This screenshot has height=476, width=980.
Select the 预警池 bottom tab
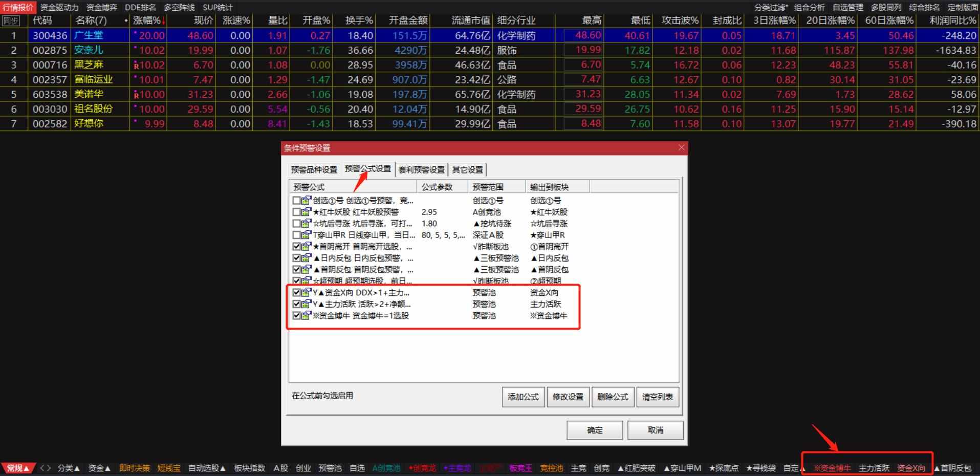(x=330, y=468)
